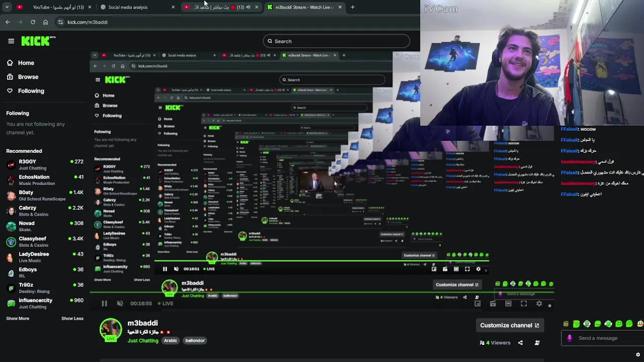Toggle theater mode in outermost player
This screenshot has height=362, width=644.
pyautogui.click(x=508, y=304)
